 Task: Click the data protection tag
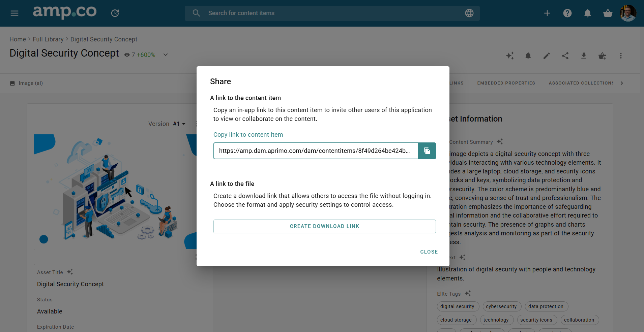click(x=546, y=306)
